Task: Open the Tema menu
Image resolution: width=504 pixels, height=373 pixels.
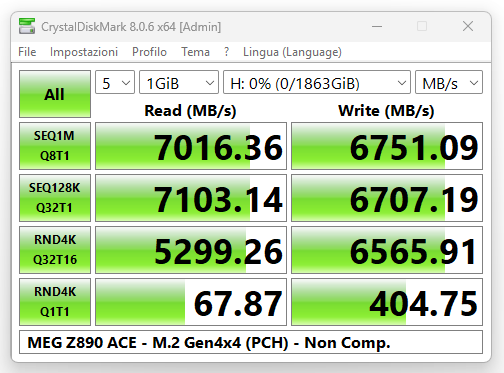Action: click(195, 52)
